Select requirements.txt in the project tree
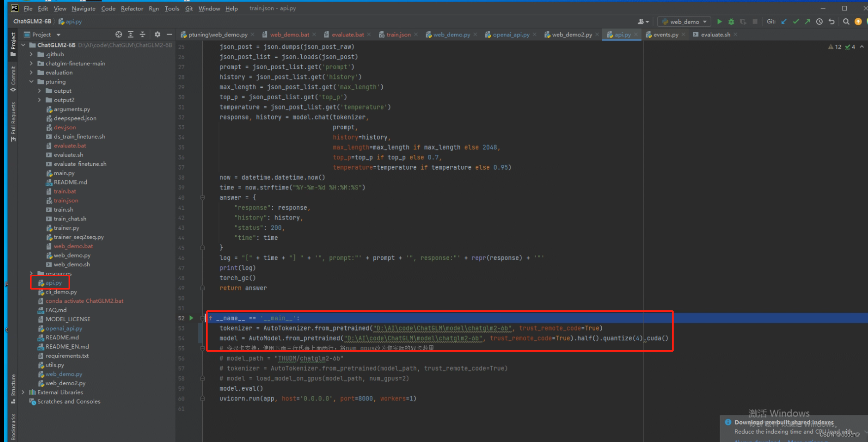The width and height of the screenshot is (868, 442). 67,356
